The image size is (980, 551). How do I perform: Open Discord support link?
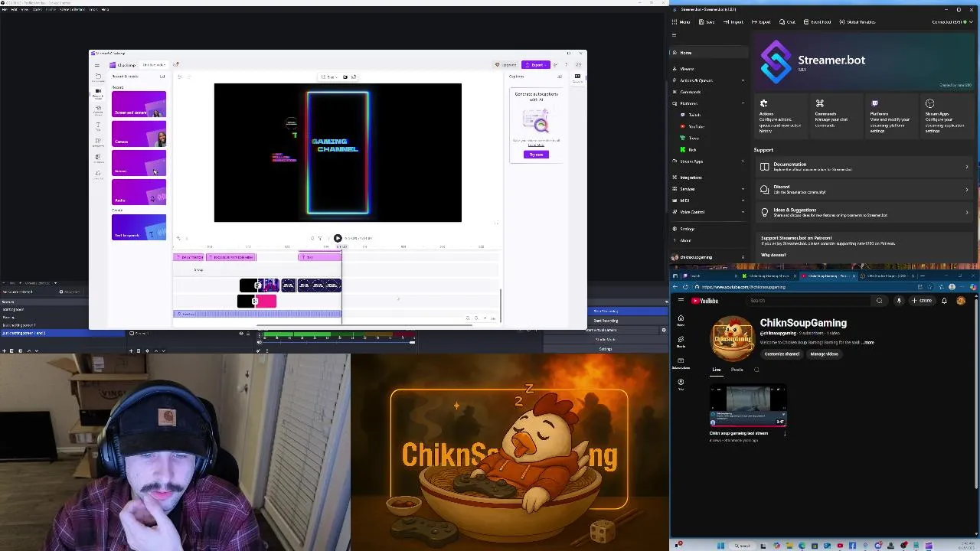864,189
